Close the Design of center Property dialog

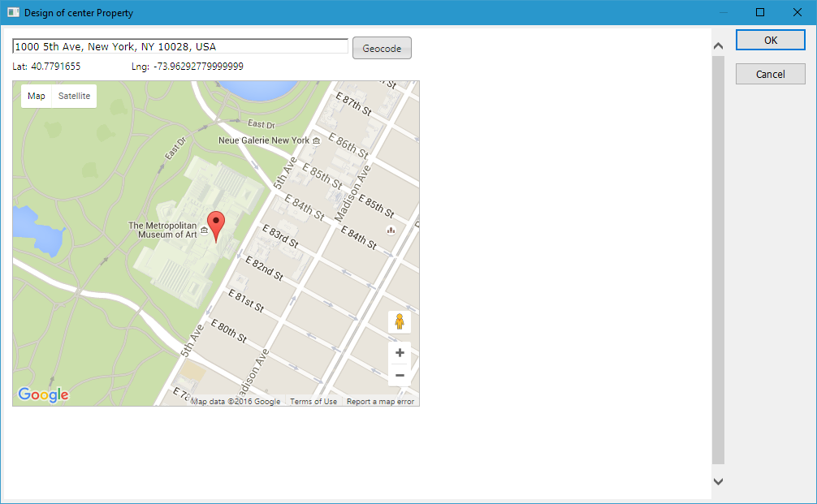pos(798,12)
